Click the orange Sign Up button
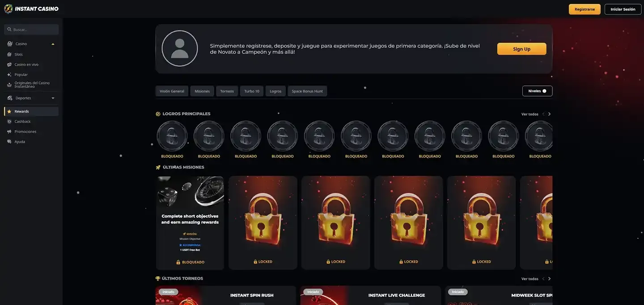The height and width of the screenshot is (305, 644). [521, 49]
